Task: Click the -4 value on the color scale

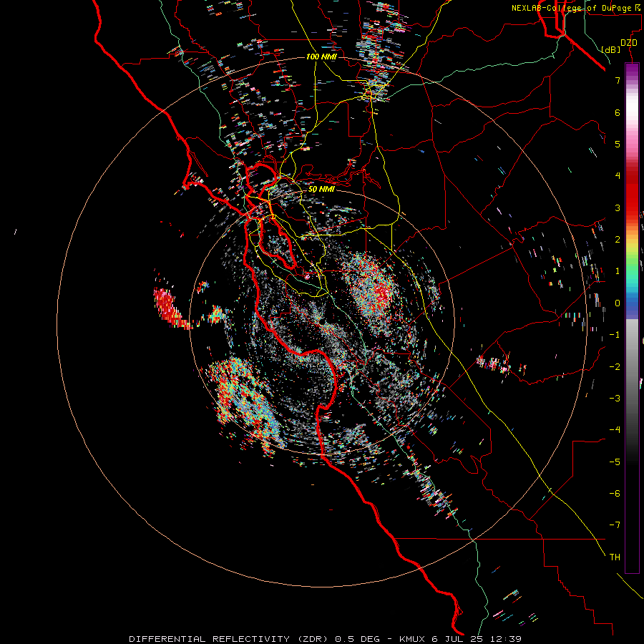Action: pyautogui.click(x=615, y=429)
